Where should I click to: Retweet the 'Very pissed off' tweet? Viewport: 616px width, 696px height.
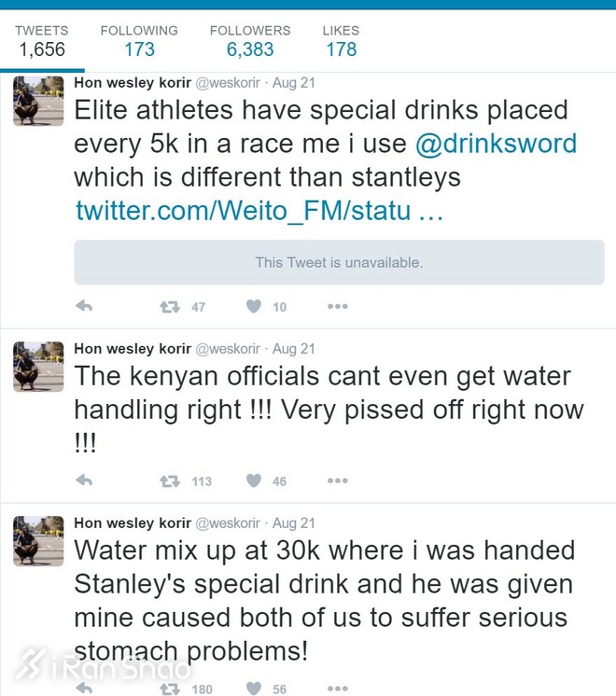170,480
